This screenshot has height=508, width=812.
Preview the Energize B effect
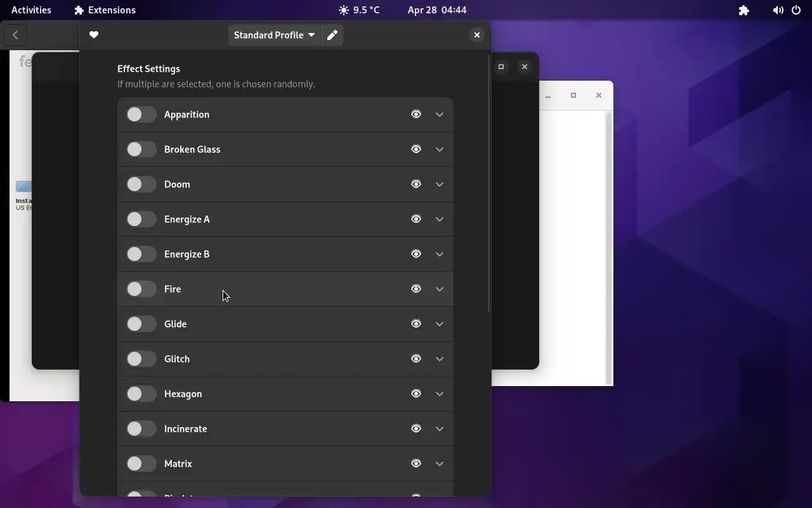(416, 254)
